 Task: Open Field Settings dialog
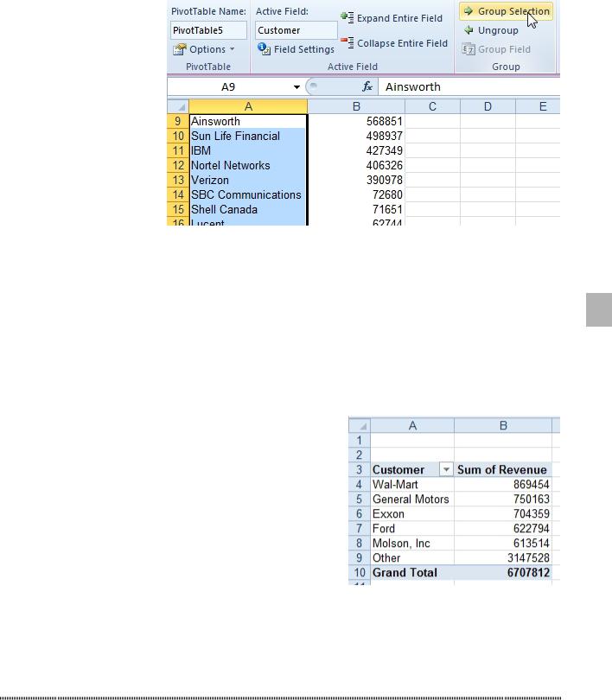pos(296,49)
